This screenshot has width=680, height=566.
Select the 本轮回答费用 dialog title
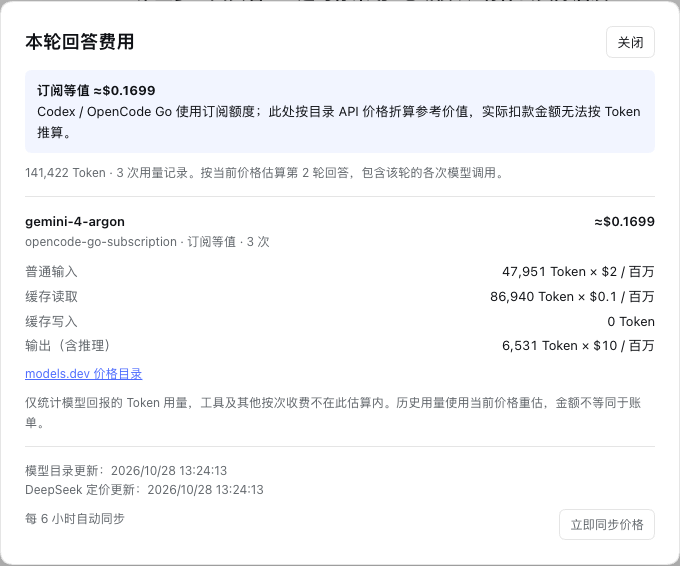[79, 42]
